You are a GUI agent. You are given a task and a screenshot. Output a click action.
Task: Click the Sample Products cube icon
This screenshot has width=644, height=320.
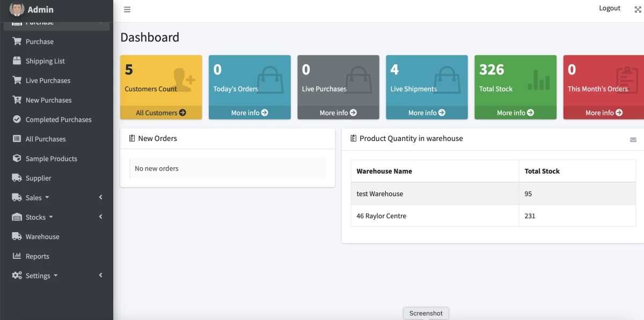click(17, 159)
